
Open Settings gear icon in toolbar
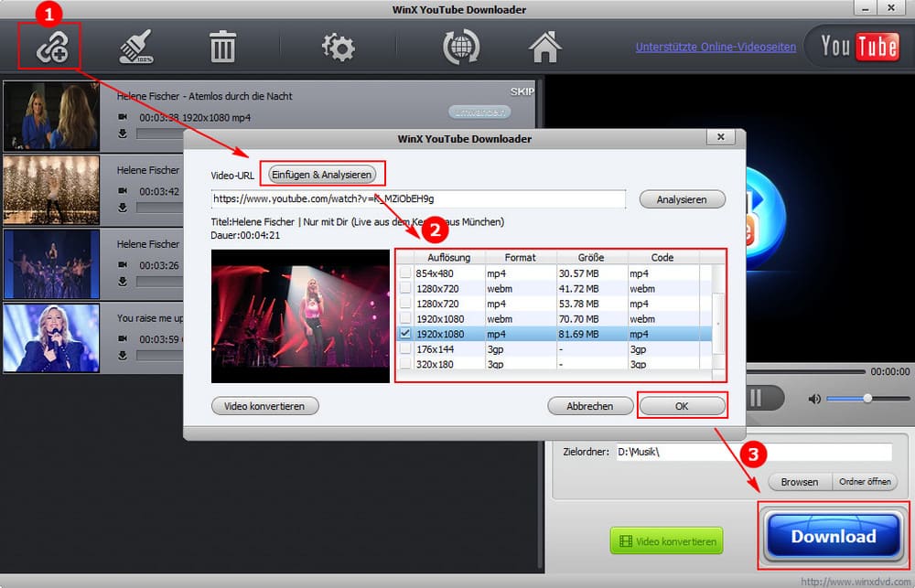[x=339, y=48]
